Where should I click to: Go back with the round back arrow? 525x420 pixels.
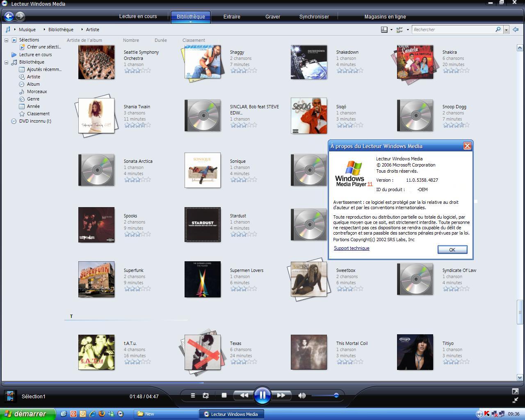pyautogui.click(x=9, y=16)
